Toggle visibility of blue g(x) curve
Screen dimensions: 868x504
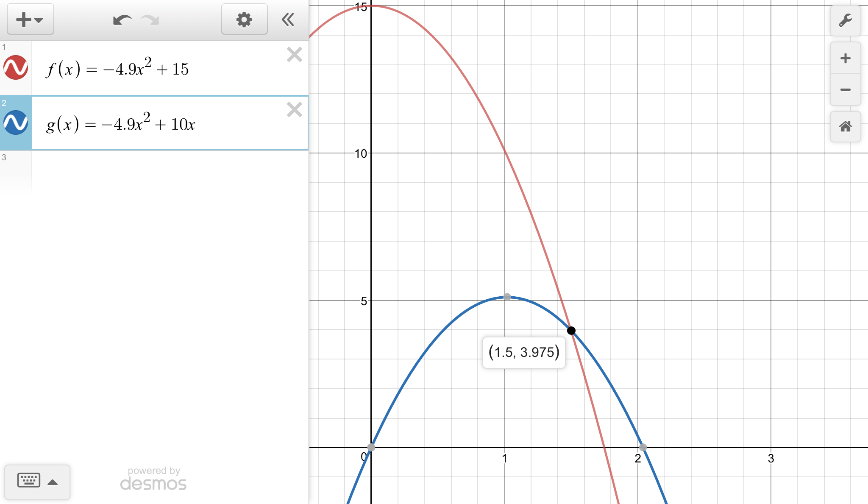pos(16,123)
